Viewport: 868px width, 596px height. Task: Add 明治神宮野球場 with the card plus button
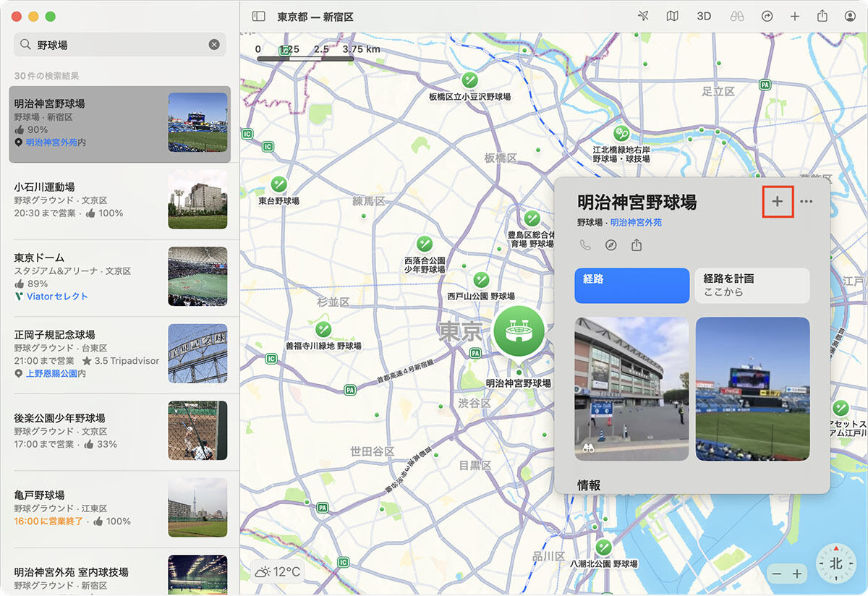[778, 202]
